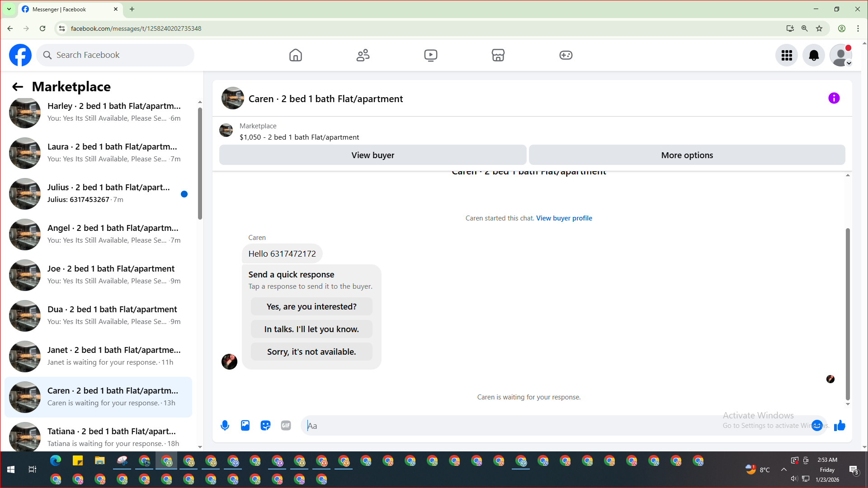Open the Friends icon in top navigation
The image size is (868, 488).
(x=363, y=55)
